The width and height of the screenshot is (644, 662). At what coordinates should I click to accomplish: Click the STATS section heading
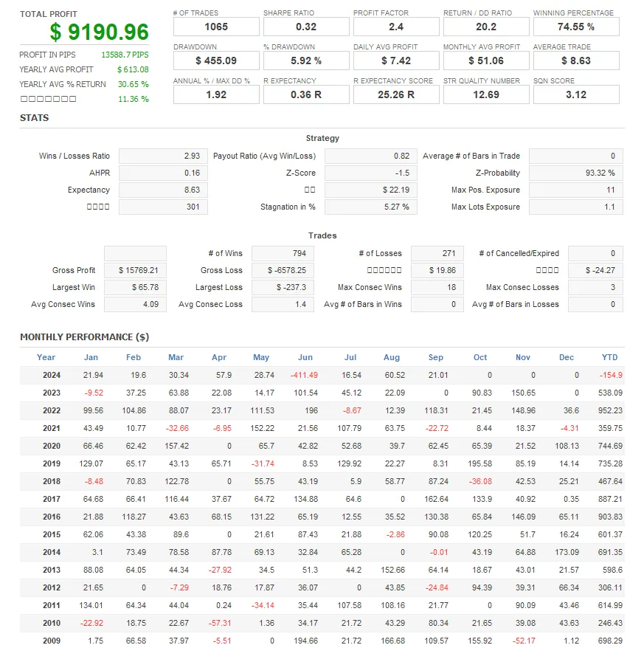coord(35,118)
